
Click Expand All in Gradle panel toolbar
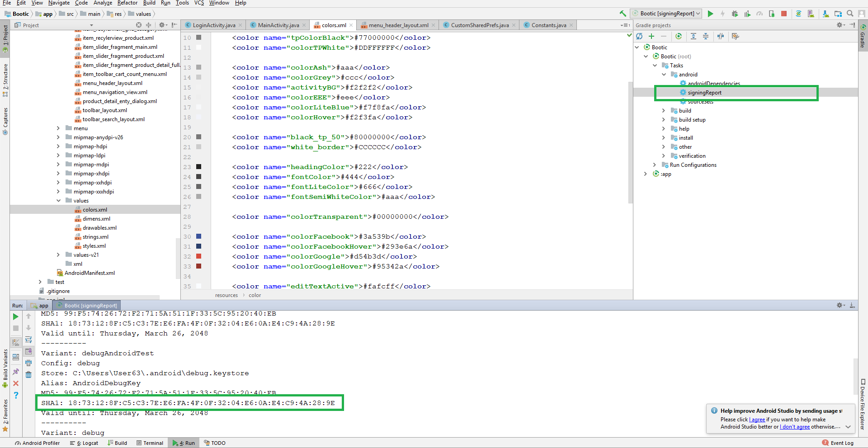(x=693, y=36)
